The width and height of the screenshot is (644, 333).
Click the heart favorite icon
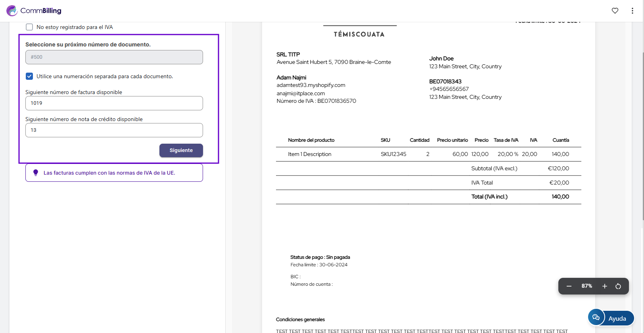click(x=615, y=11)
